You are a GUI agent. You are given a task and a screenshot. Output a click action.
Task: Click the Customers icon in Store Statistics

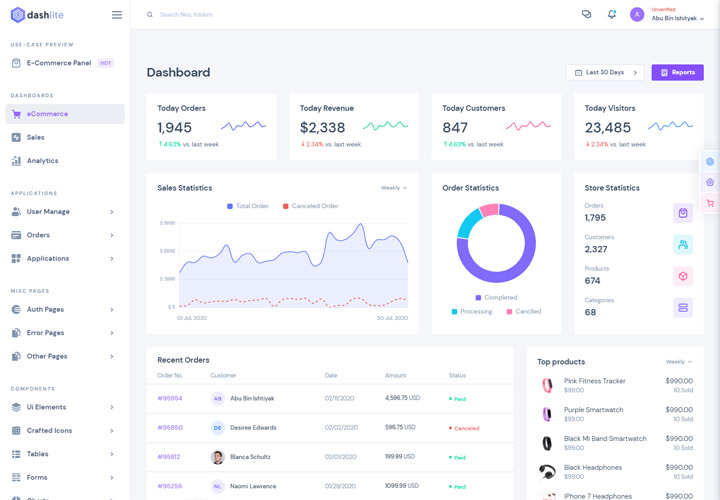tap(683, 244)
